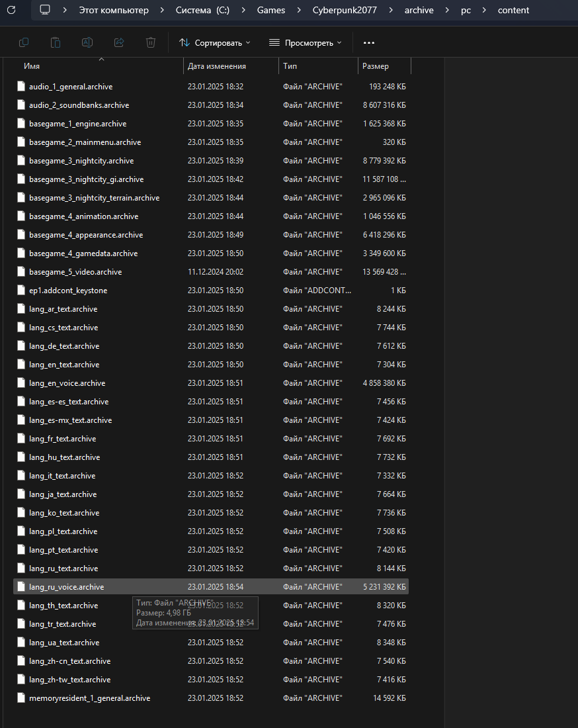
Task: Navigate to Система (C:) breadcrumb
Action: point(203,10)
